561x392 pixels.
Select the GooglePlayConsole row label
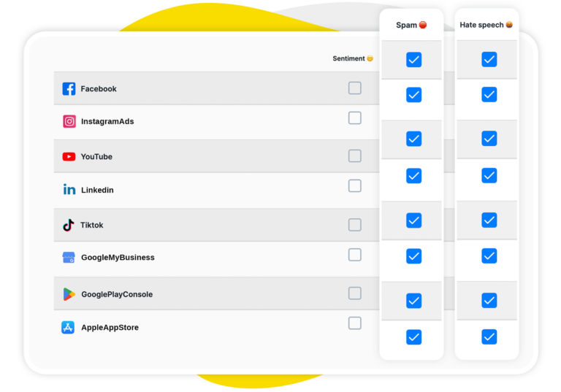(x=117, y=294)
